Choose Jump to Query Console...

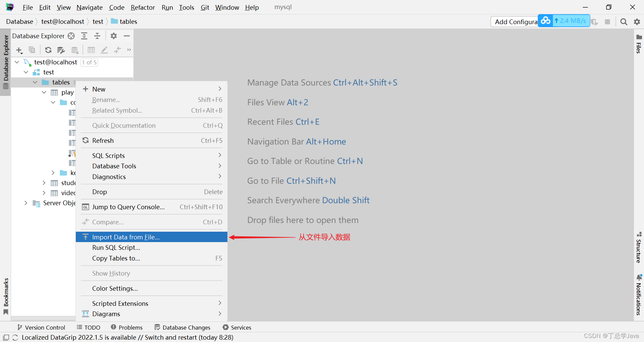[152, 207]
